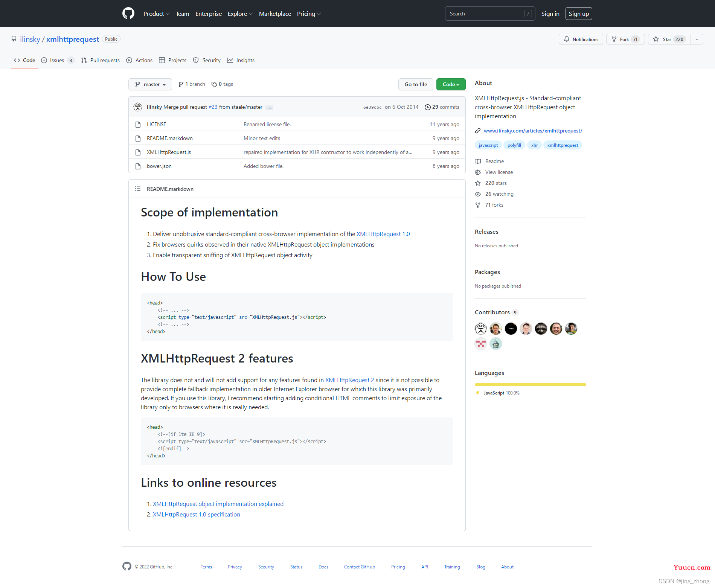Focus the GitHub search field
Viewport: 715px width, 588px height.
[490, 14]
